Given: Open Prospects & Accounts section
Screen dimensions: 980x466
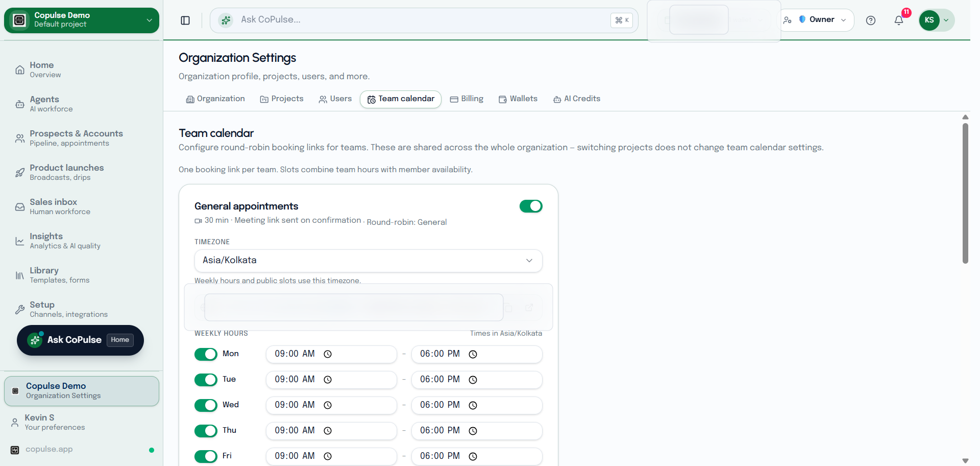Looking at the screenshot, I should [82, 138].
